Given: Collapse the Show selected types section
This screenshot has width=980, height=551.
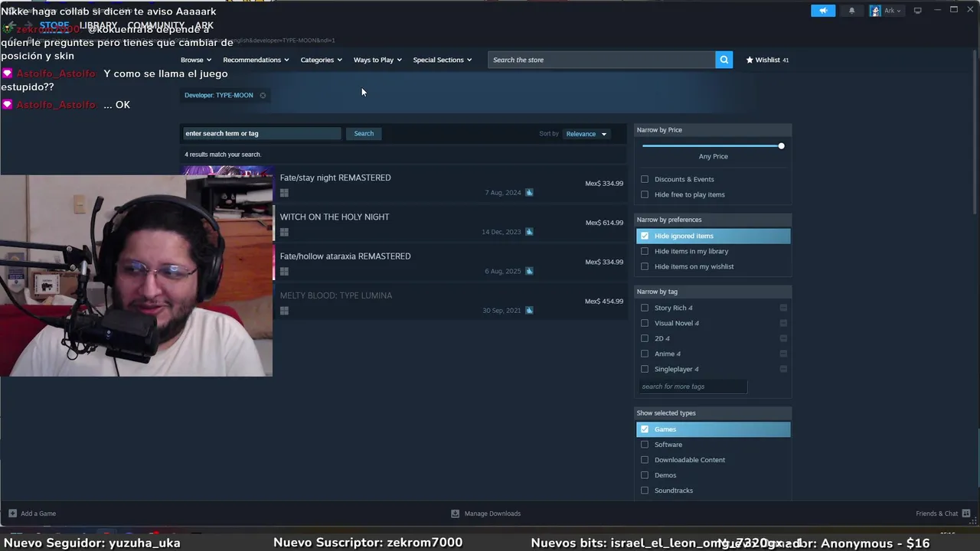Looking at the screenshot, I should coord(713,413).
